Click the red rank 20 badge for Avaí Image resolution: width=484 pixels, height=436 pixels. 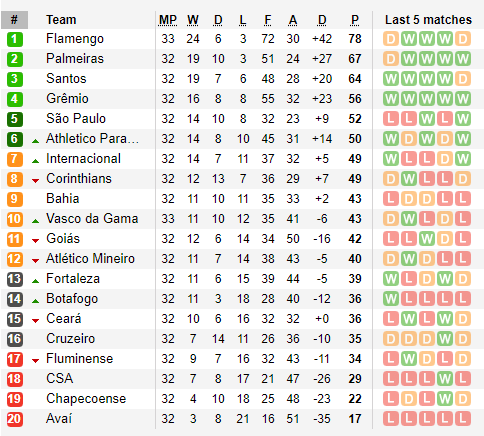coord(14,419)
